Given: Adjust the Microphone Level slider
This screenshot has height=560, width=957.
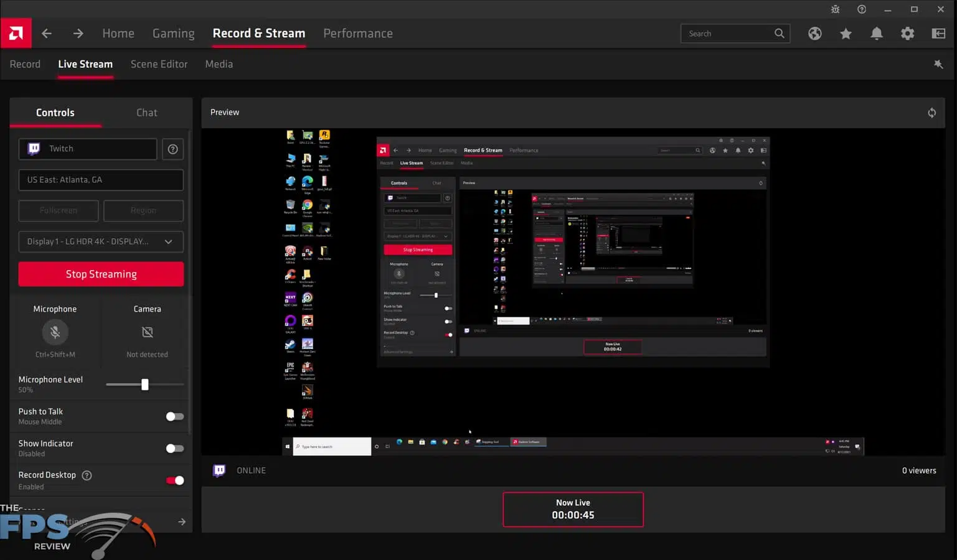Looking at the screenshot, I should pos(145,385).
